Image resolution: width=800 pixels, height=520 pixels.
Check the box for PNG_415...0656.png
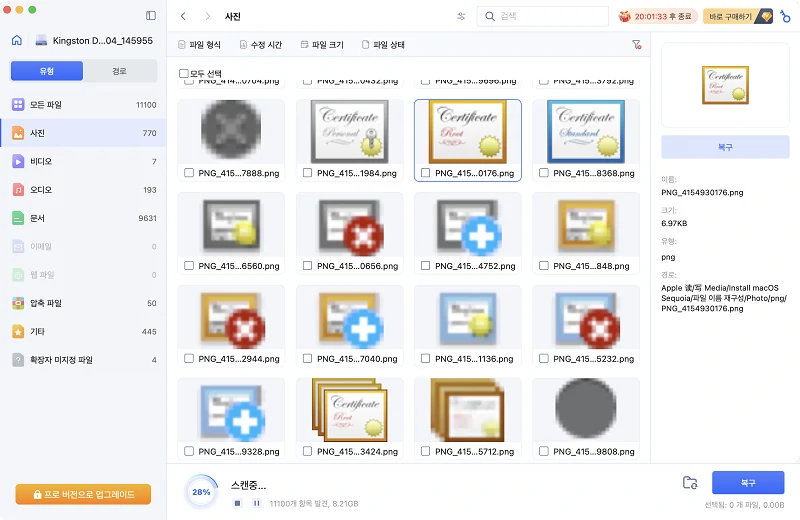click(x=307, y=266)
